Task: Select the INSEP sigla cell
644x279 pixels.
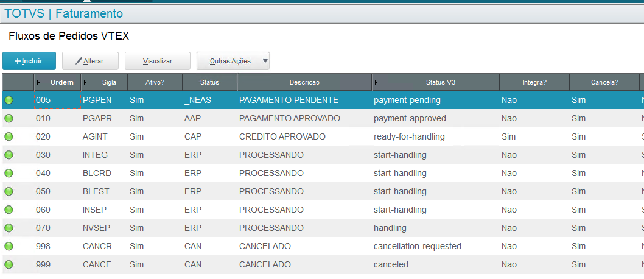Action: click(105, 210)
